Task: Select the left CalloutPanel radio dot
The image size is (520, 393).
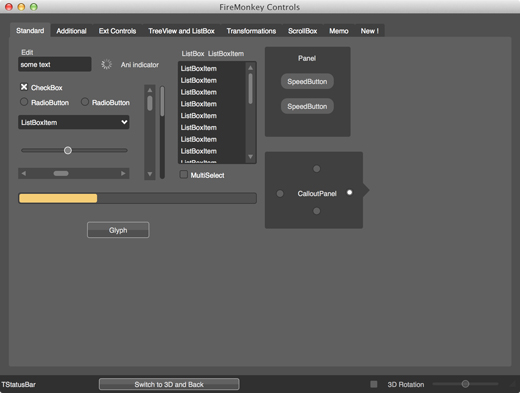Action: 280,193
